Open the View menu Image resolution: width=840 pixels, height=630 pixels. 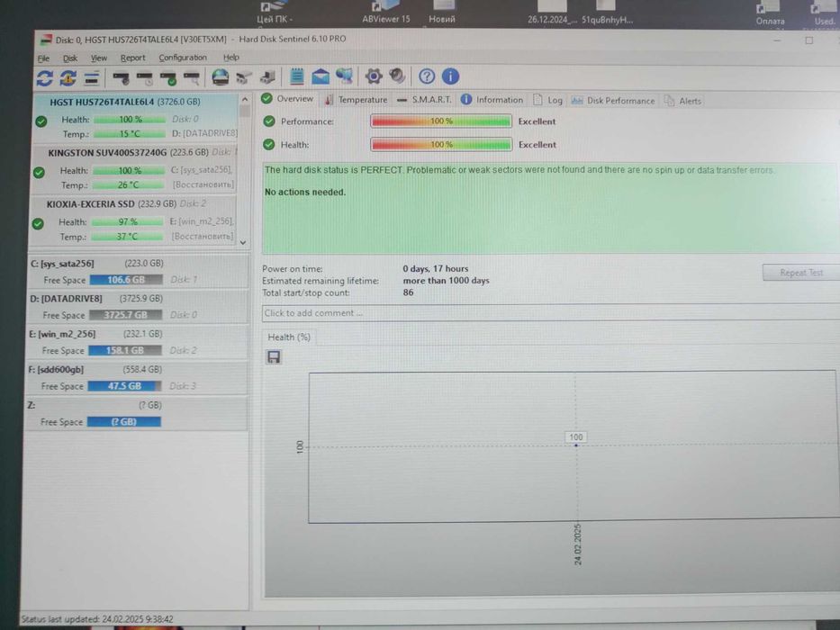pos(98,58)
